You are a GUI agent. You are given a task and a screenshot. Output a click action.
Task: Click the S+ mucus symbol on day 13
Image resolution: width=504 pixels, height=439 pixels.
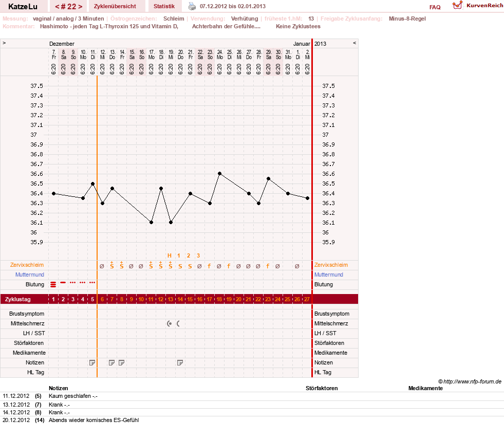point(171,265)
